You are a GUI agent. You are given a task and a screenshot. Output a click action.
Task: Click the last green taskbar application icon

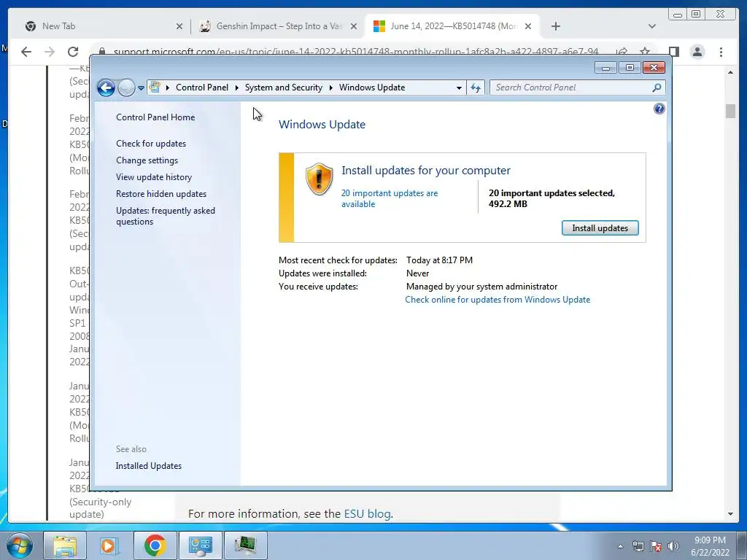point(245,545)
